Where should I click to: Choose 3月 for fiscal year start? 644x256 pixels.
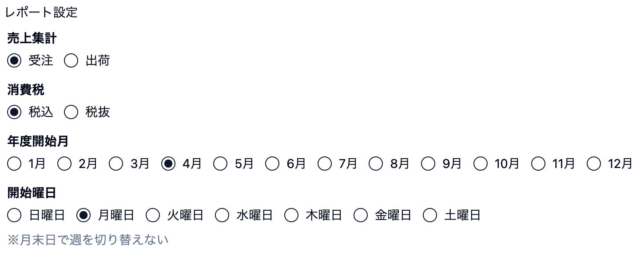(x=116, y=164)
